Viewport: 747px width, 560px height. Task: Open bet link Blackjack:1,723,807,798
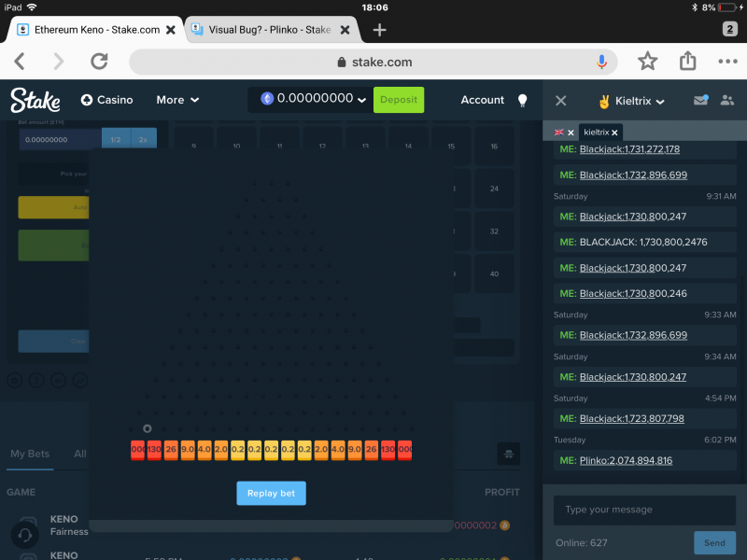[x=632, y=419]
